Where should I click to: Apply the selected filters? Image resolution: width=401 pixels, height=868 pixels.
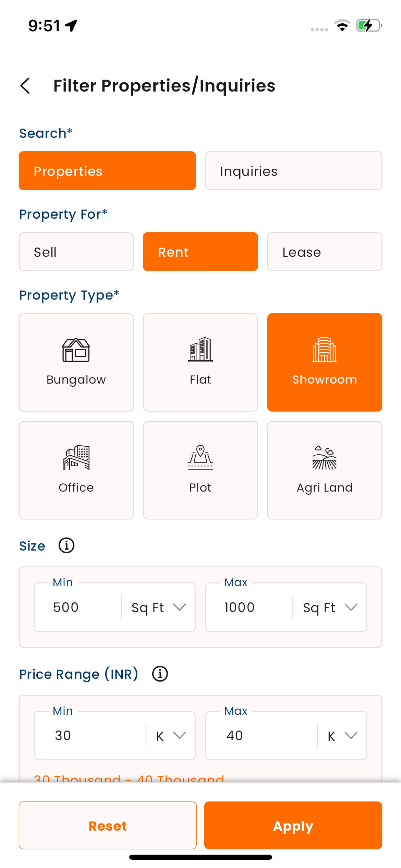[x=293, y=825]
